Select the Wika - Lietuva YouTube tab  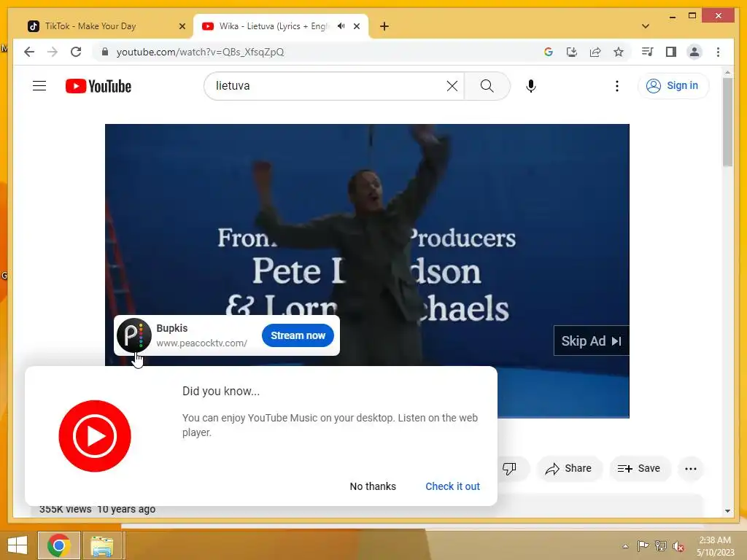[x=274, y=26]
